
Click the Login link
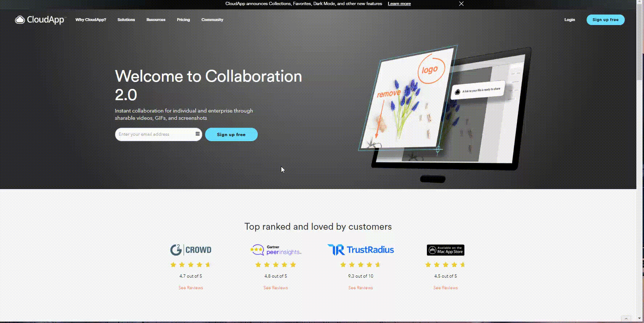(570, 20)
